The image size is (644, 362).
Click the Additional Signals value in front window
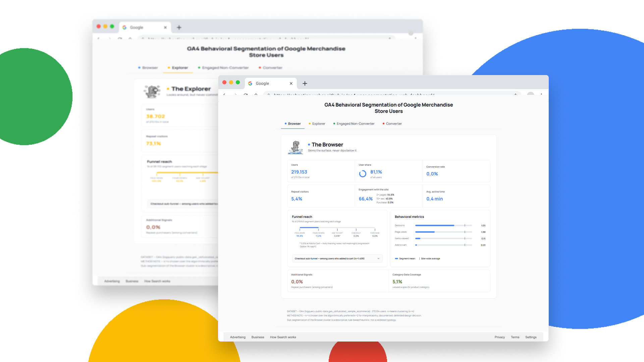pyautogui.click(x=297, y=282)
